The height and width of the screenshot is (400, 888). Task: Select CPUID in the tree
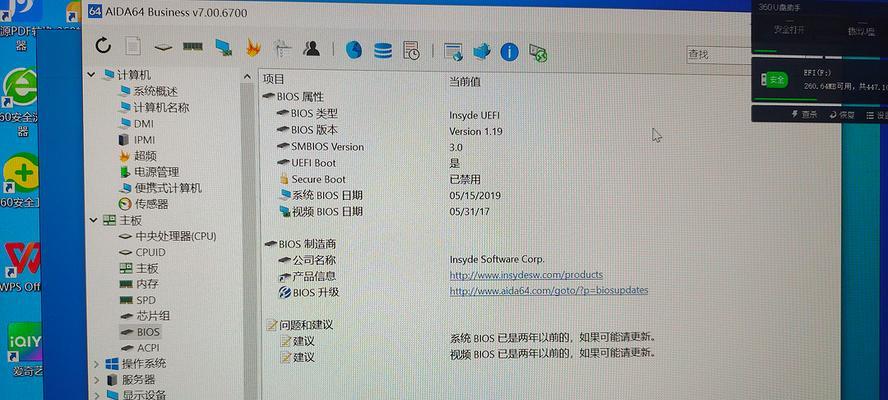click(143, 252)
